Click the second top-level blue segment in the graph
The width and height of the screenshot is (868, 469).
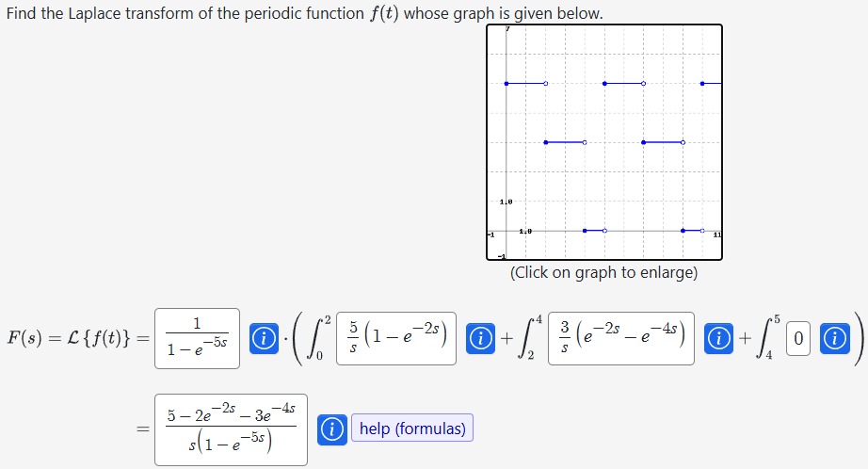point(624,84)
